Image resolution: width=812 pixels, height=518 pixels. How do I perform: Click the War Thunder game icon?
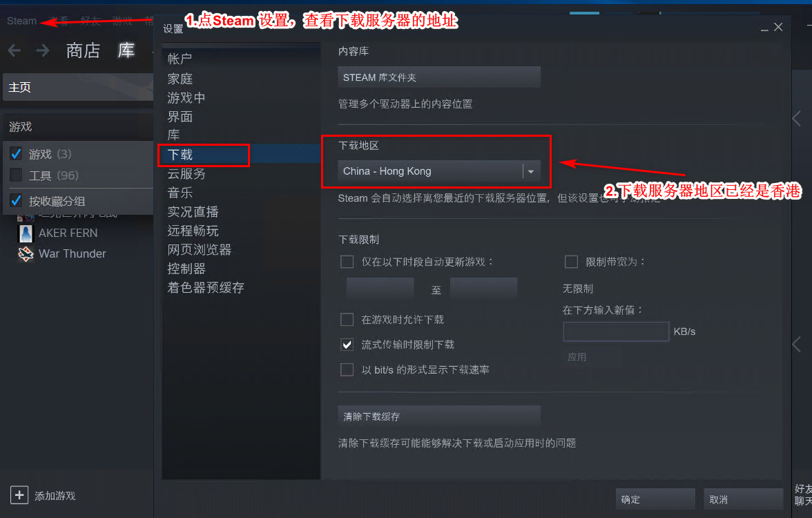(x=26, y=254)
